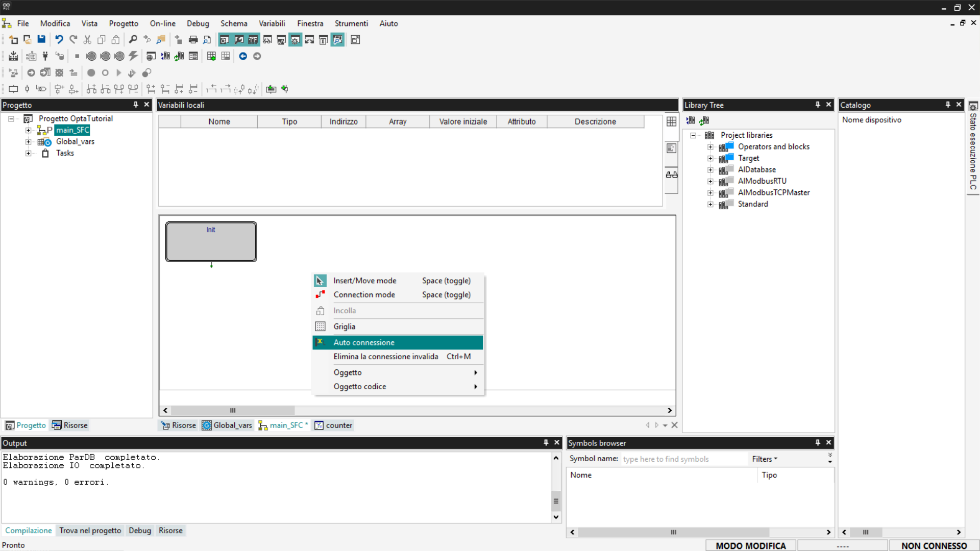Click the blue navigate-back arrow icon
The height and width of the screenshot is (551, 980).
pyautogui.click(x=243, y=56)
